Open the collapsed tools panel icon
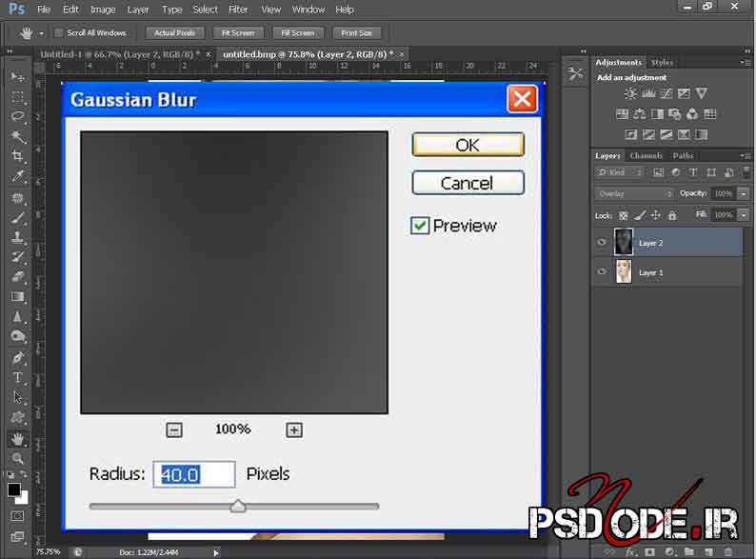Image resolution: width=756 pixels, height=559 pixels. (575, 73)
